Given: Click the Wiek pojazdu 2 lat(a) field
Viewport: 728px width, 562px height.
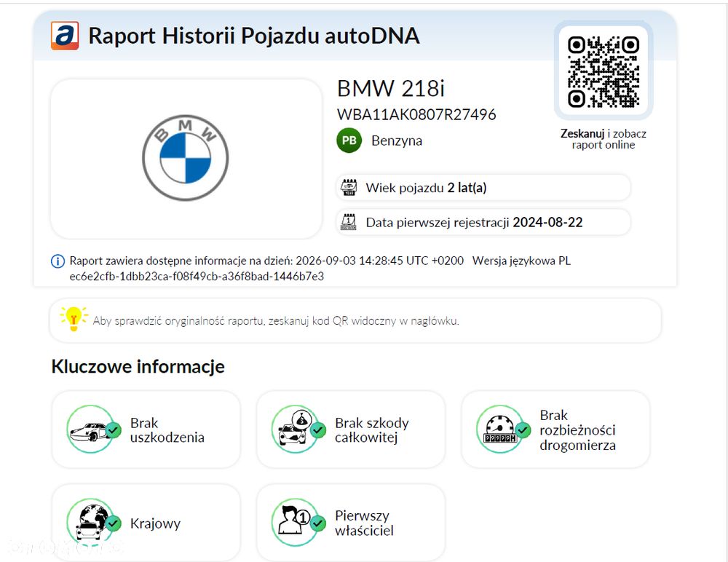Looking at the screenshot, I should click(x=483, y=188).
